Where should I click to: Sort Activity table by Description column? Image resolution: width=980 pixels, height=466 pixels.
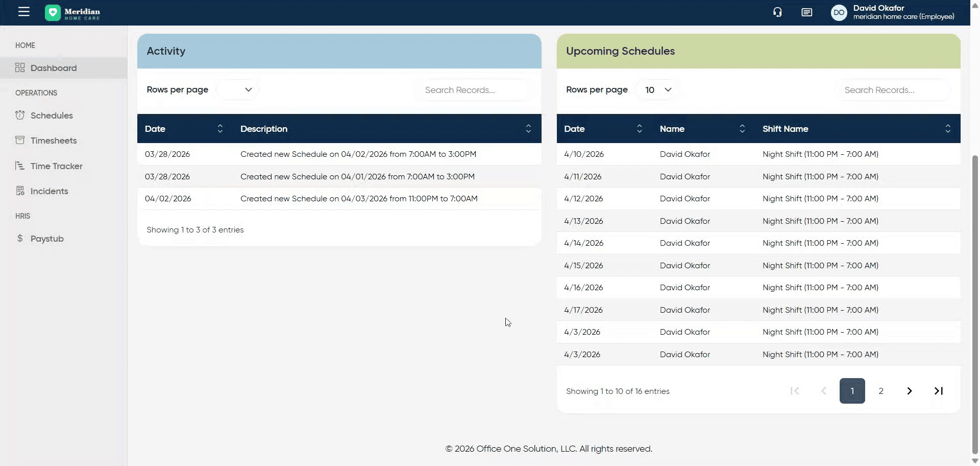tap(528, 129)
